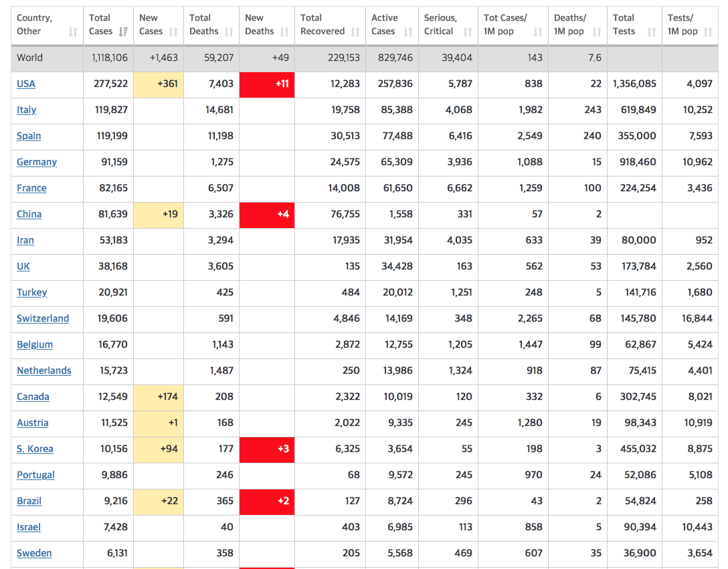728x569 pixels.
Task: Open the UK country link
Action: click(23, 266)
